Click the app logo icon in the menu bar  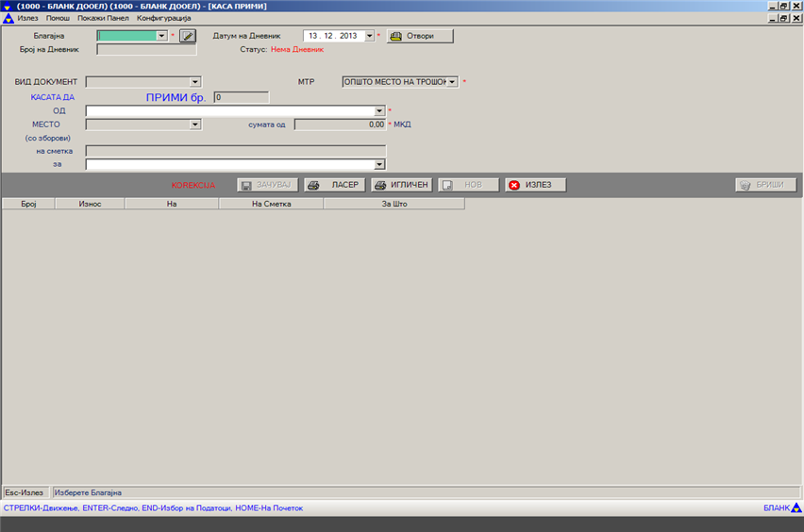[x=8, y=18]
